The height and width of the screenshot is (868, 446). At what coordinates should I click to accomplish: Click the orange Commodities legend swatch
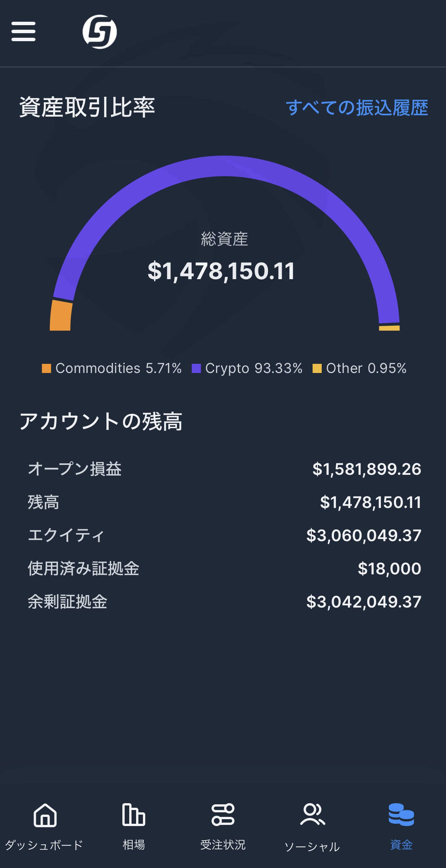[47, 368]
